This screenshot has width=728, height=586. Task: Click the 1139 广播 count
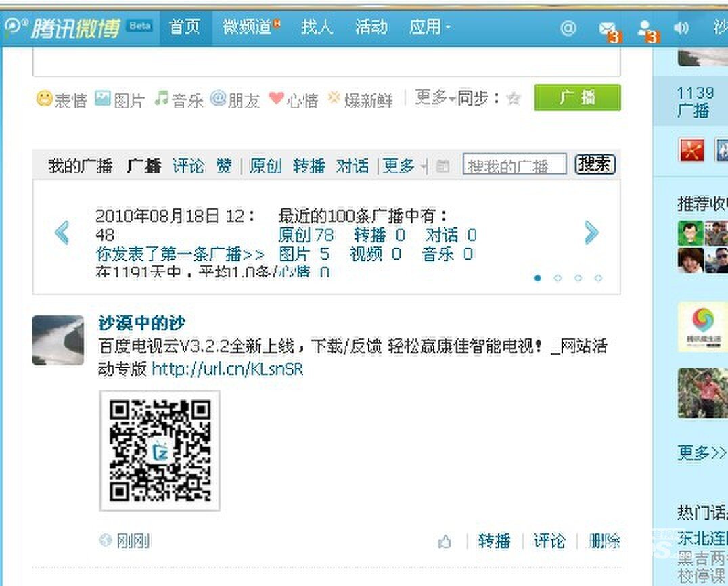(695, 102)
